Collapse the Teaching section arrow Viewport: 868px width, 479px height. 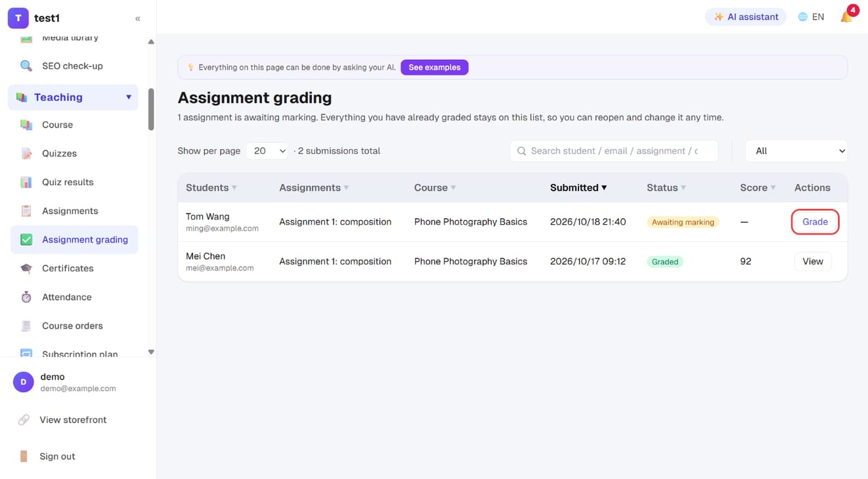[x=129, y=97]
